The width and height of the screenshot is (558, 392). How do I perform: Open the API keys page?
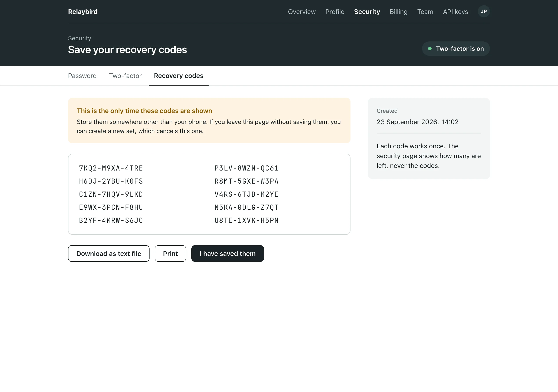[x=455, y=12]
